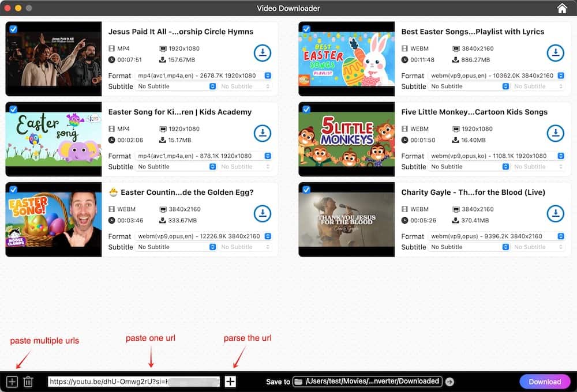
Task: Click the Save to folder path field
Action: [368, 382]
